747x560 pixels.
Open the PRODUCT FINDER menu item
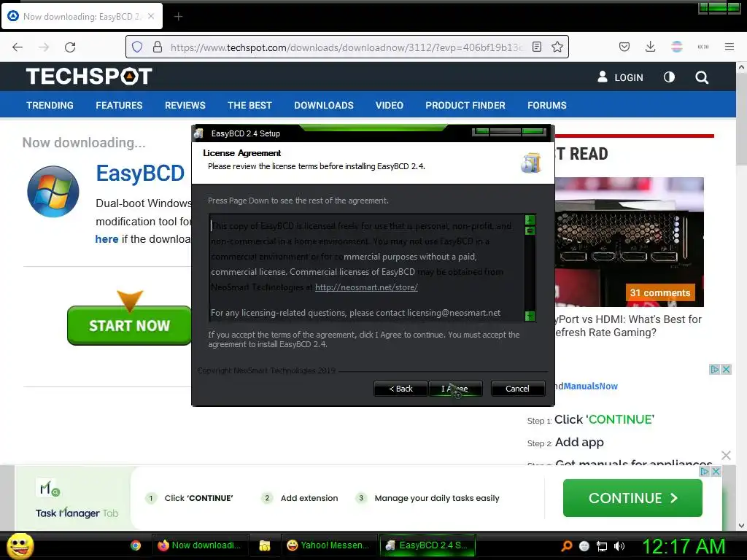[x=465, y=105]
